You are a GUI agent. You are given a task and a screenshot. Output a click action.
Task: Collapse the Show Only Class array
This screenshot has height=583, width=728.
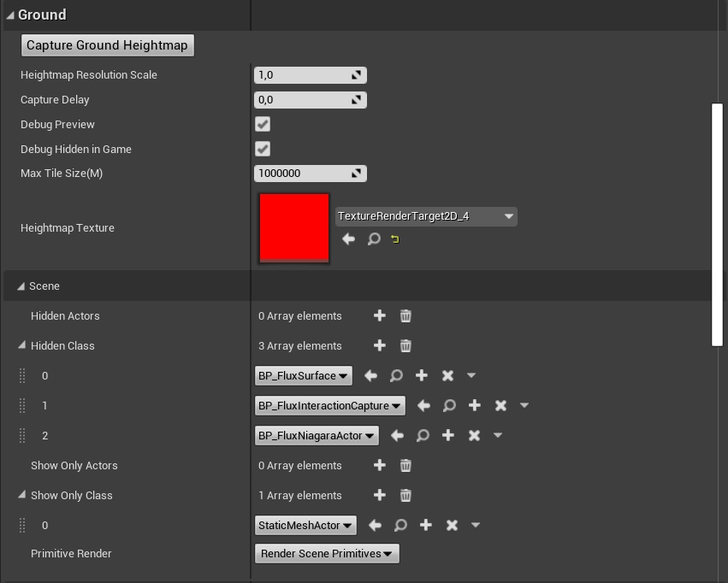coord(22,495)
